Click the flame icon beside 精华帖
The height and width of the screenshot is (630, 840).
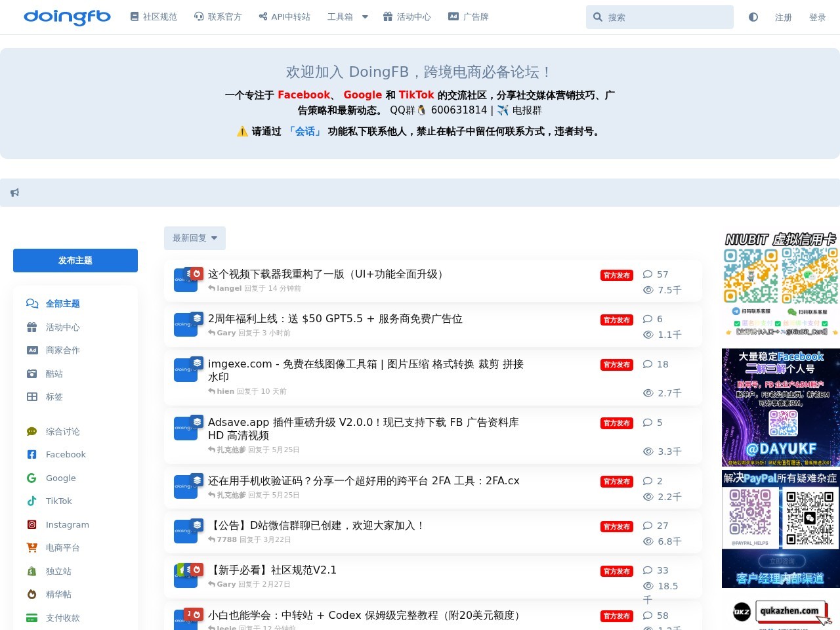[31, 595]
